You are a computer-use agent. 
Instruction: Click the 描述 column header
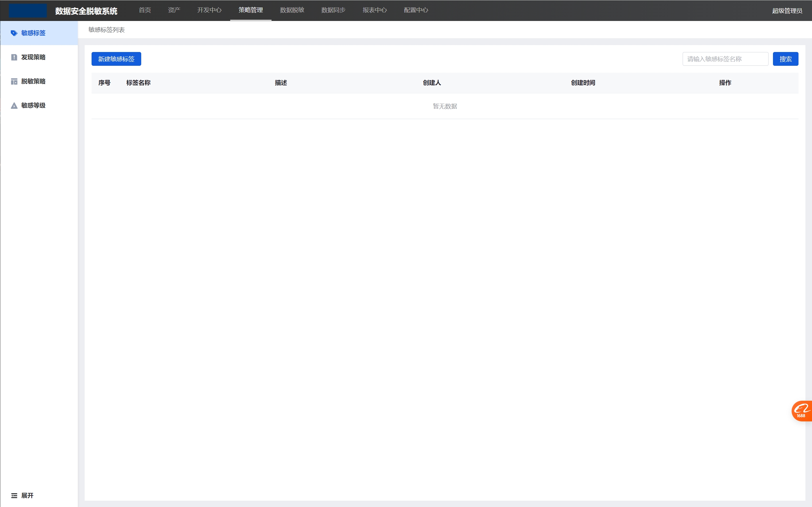click(x=281, y=83)
